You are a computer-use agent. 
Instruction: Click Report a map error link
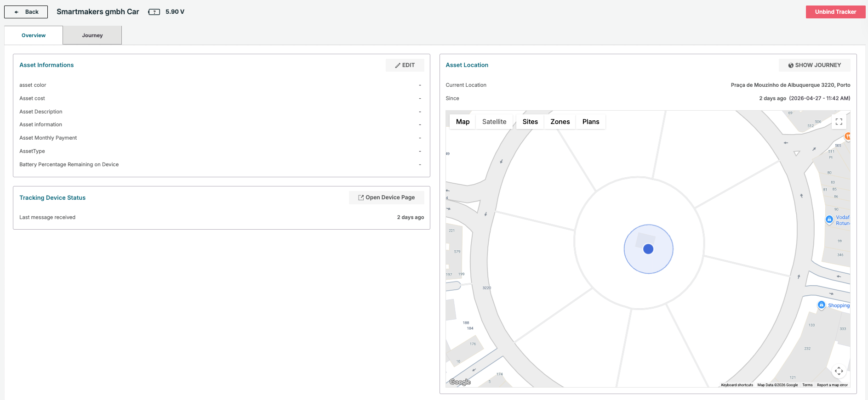832,385
